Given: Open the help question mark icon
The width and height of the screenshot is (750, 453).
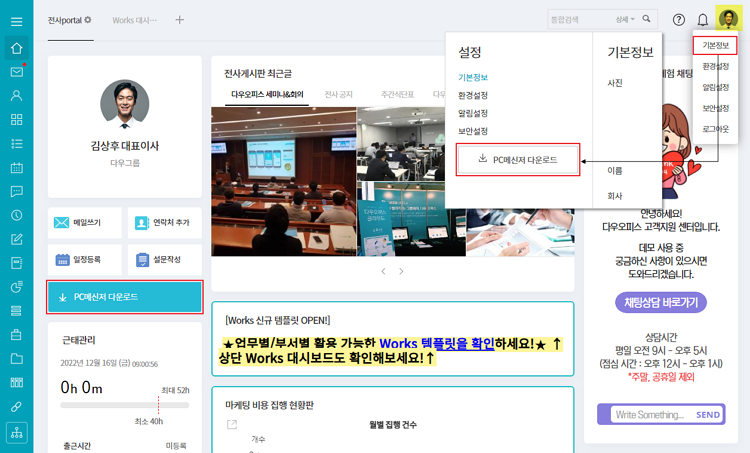Looking at the screenshot, I should coord(679,20).
